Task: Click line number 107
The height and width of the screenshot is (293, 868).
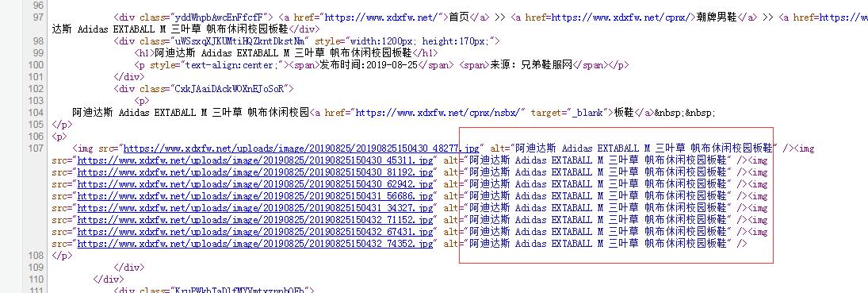Action: click(36, 148)
